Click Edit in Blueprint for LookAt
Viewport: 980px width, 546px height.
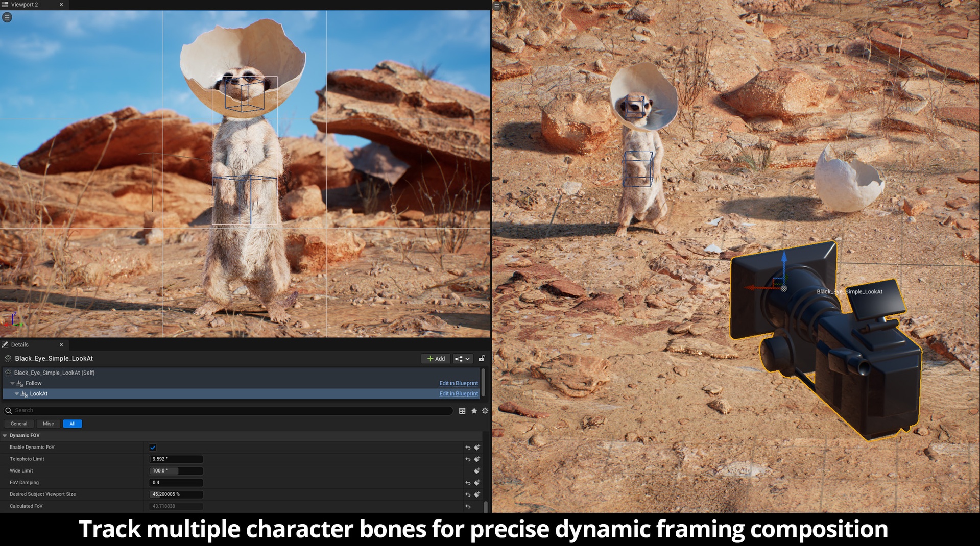point(459,394)
